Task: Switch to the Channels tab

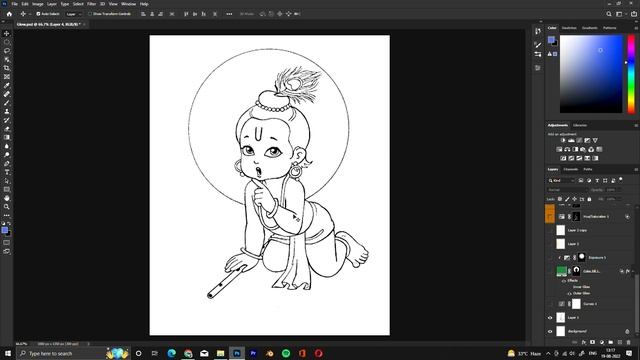Action: 571,169
